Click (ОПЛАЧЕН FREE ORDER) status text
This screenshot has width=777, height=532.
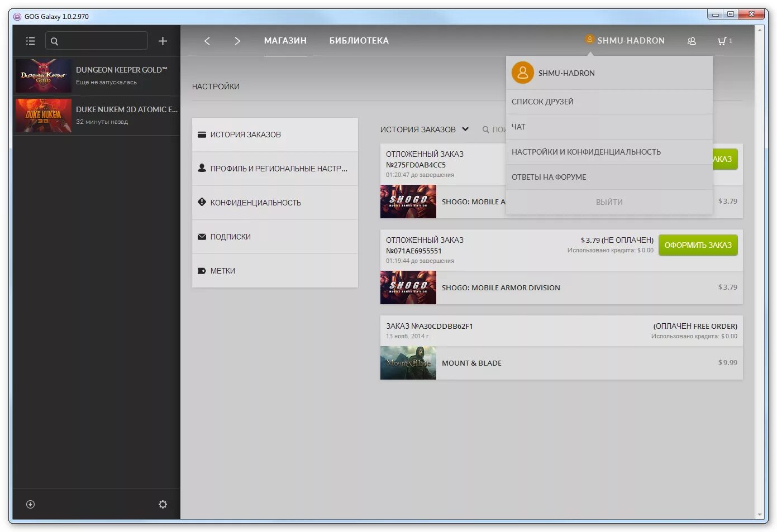click(x=695, y=326)
